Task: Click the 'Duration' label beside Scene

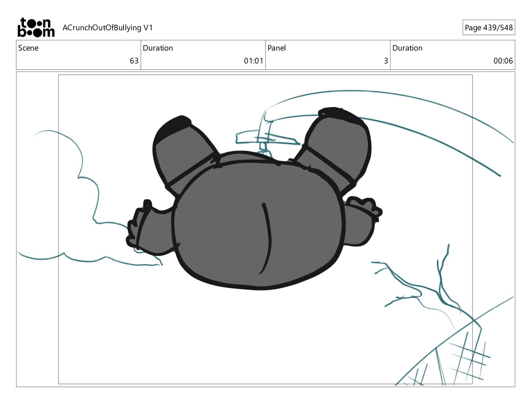Action: point(158,48)
